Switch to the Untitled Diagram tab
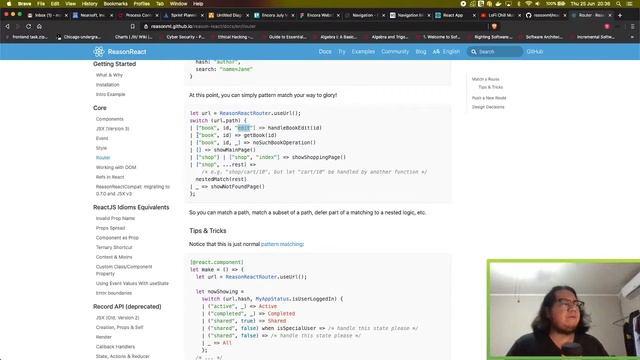Screen dimensions: 640x360 tap(229, 15)
